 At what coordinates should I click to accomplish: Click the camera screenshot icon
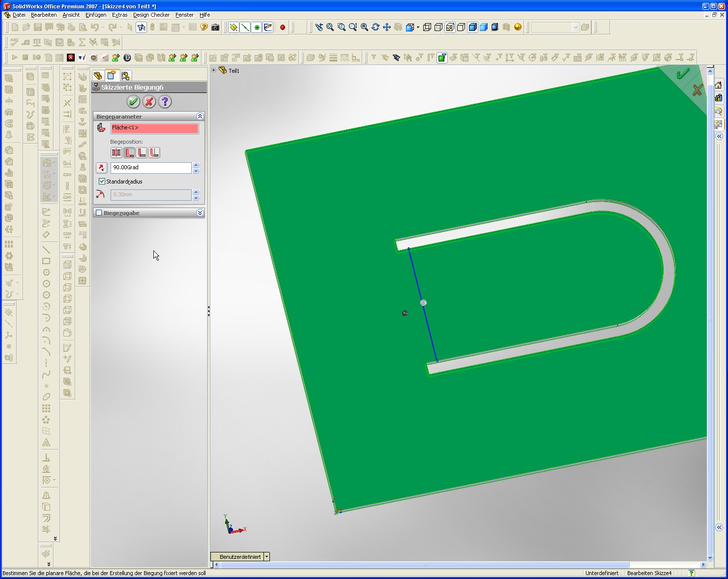tap(215, 28)
